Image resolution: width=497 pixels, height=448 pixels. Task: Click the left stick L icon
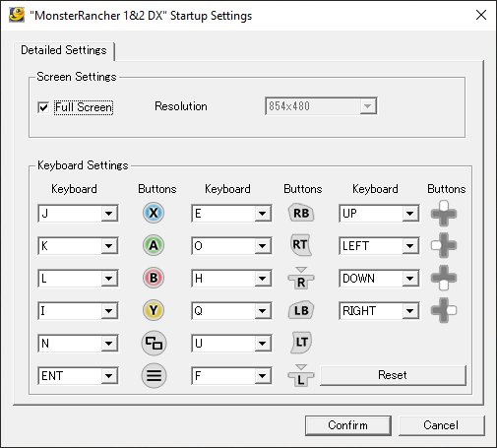point(301,375)
